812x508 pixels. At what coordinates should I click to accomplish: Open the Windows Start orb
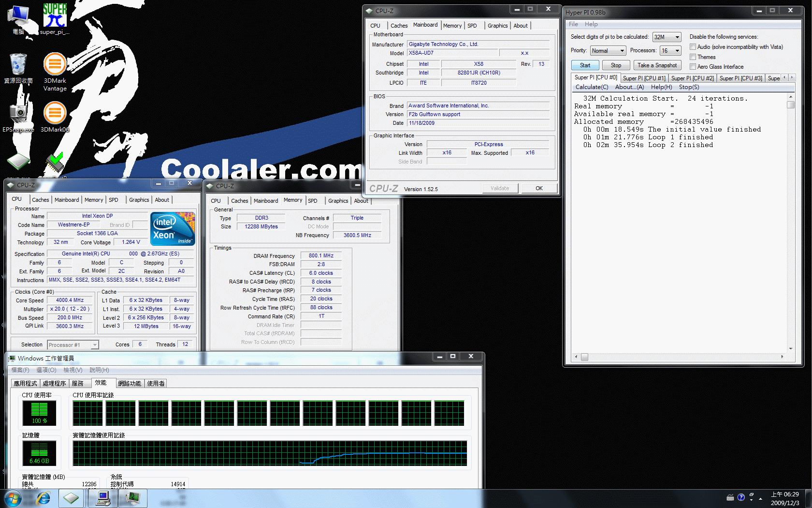[13, 498]
